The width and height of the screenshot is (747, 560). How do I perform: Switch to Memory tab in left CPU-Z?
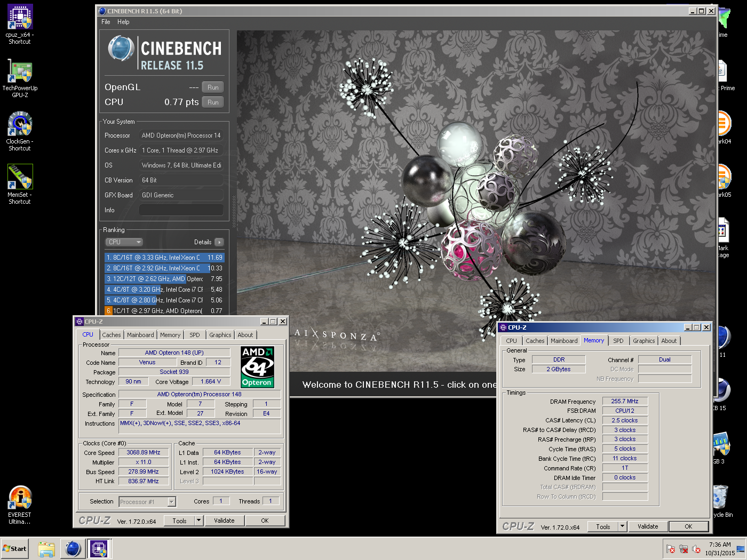[170, 335]
